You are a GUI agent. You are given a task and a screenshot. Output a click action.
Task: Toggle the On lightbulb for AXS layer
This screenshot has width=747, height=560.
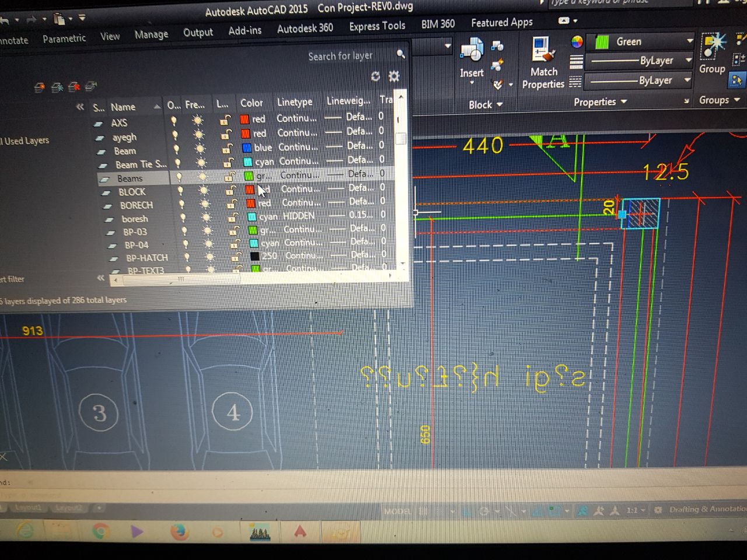point(173,120)
